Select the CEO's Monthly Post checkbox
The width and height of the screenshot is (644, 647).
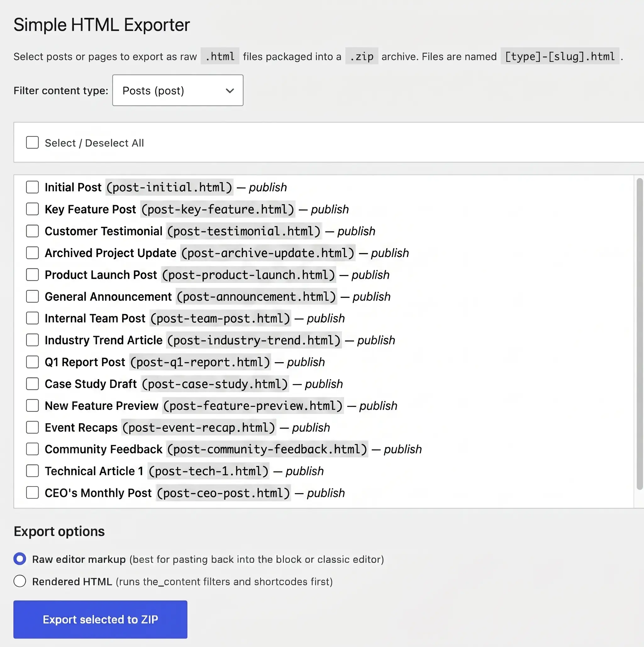click(32, 492)
